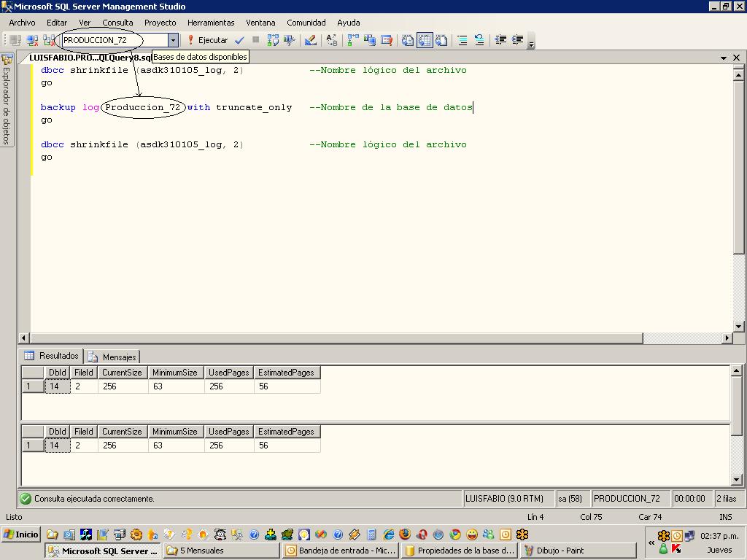Uncomment the selected lines icon
This screenshot has height=560, width=747.
tap(479, 41)
